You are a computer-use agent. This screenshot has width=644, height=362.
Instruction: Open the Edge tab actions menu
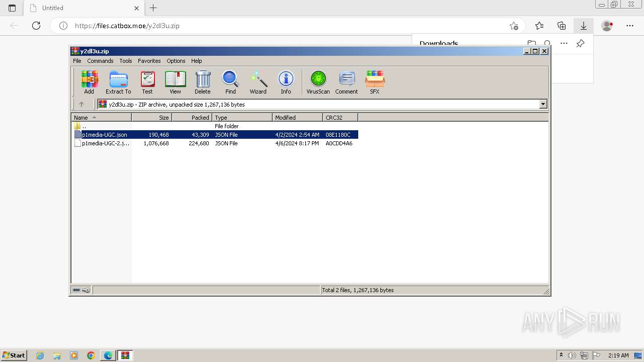12,8
